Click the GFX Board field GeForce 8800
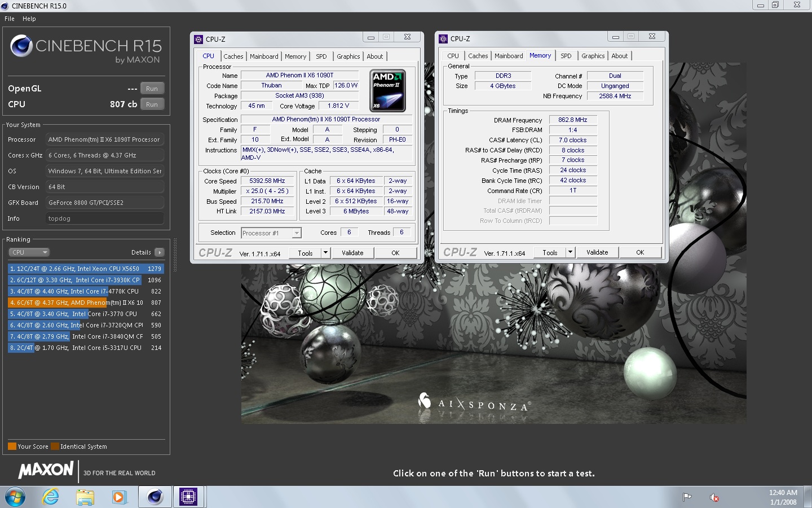 (x=105, y=203)
